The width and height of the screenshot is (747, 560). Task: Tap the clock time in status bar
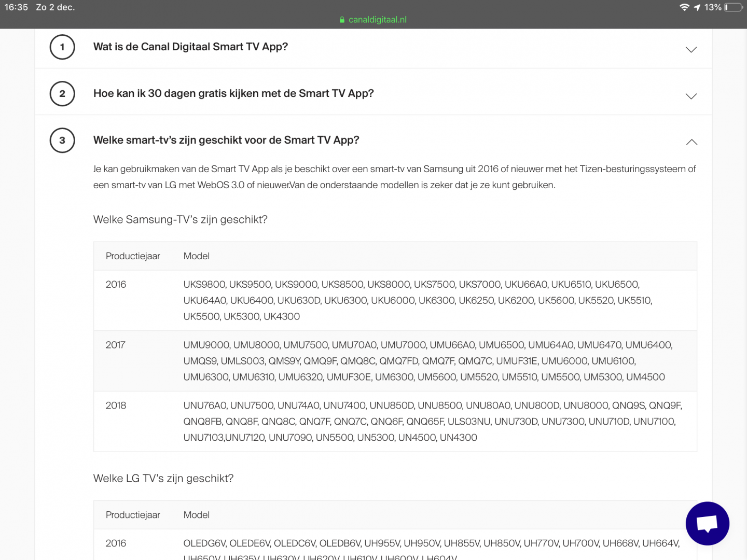(x=17, y=7)
